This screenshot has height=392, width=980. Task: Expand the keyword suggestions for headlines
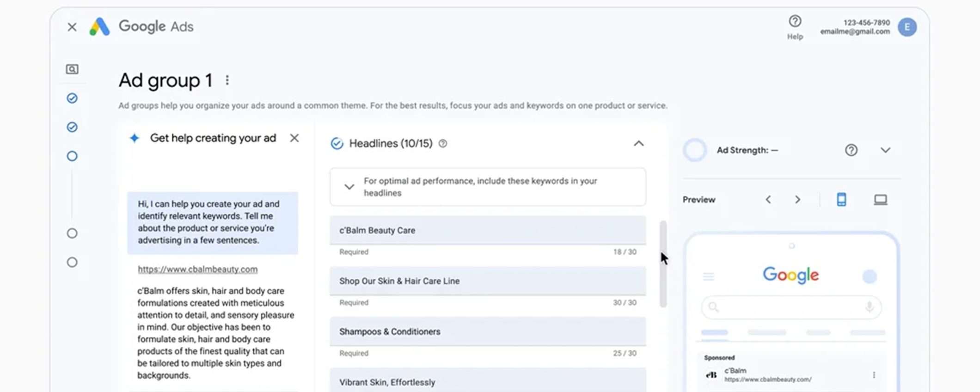click(x=349, y=187)
